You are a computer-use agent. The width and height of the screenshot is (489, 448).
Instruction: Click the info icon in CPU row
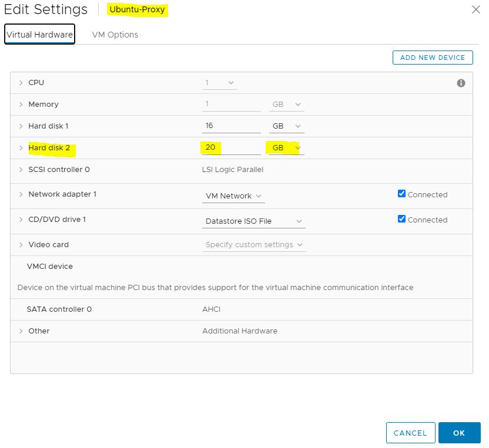coord(461,83)
